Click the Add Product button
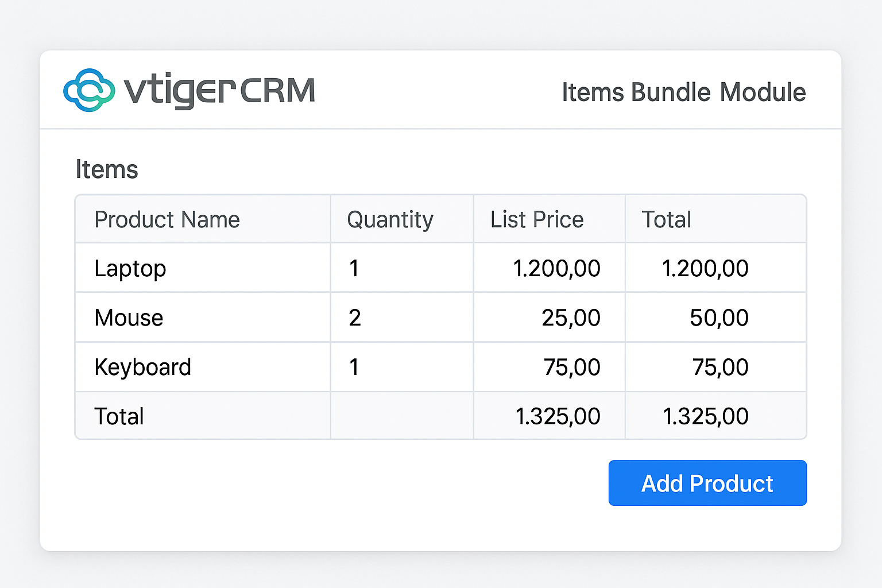Image resolution: width=882 pixels, height=588 pixels. [707, 483]
